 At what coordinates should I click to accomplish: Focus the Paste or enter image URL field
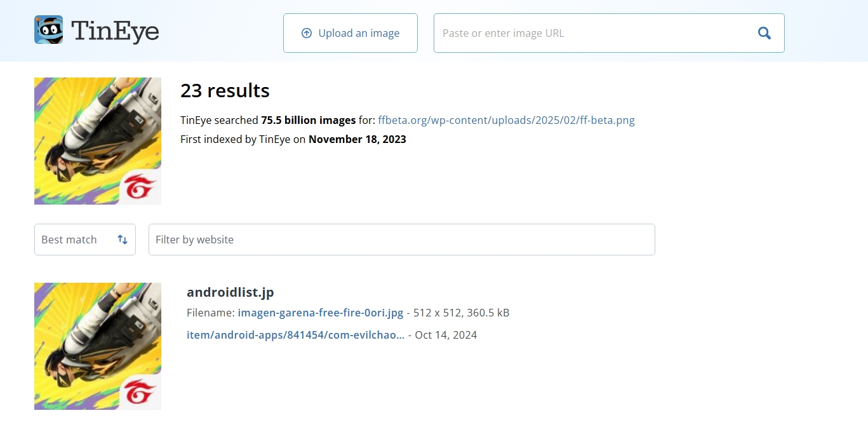[591, 33]
